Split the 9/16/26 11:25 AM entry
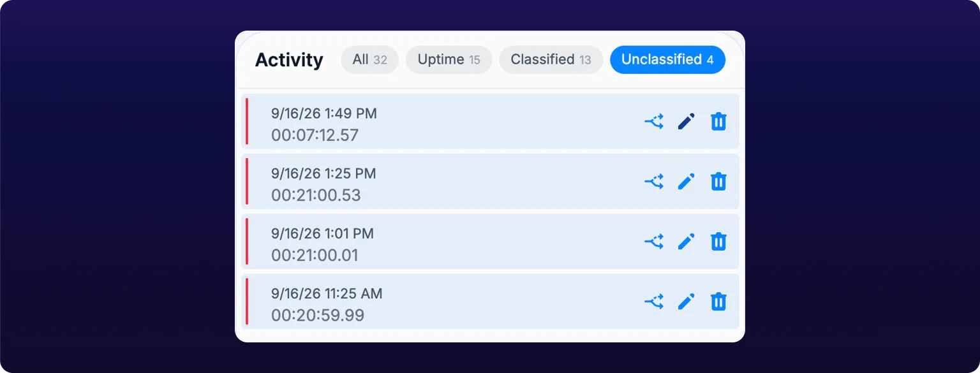 pyautogui.click(x=654, y=302)
